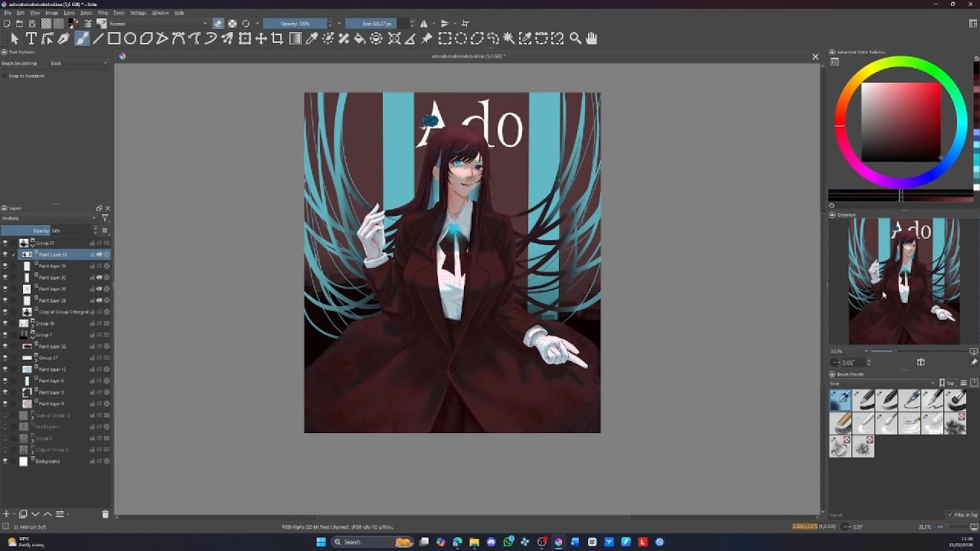The height and width of the screenshot is (551, 980).
Task: Open the Brush Smoothing dropdown
Action: [x=79, y=64]
